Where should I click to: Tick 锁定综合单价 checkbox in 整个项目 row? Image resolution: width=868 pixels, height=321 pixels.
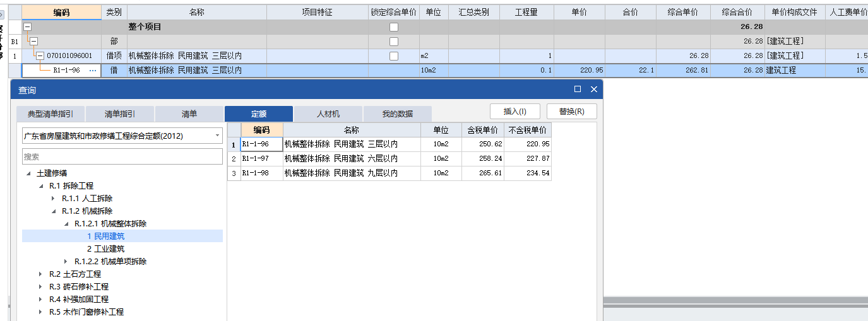(x=394, y=27)
